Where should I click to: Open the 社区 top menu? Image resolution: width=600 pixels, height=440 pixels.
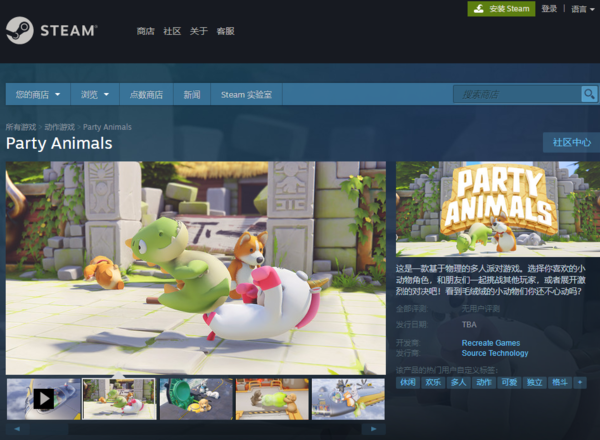point(172,31)
